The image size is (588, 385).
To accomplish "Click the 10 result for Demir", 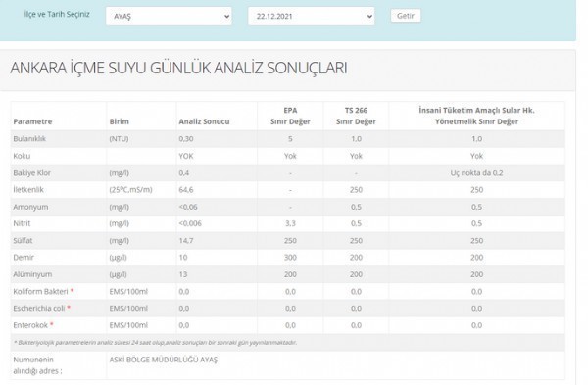I will [183, 258].
